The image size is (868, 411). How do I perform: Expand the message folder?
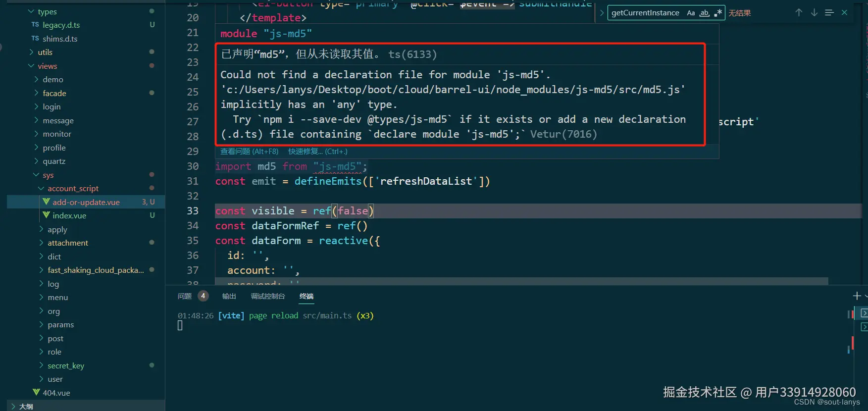pos(58,120)
